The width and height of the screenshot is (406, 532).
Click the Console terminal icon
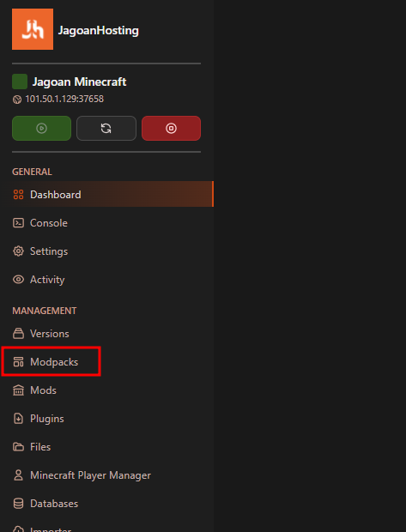(x=18, y=223)
